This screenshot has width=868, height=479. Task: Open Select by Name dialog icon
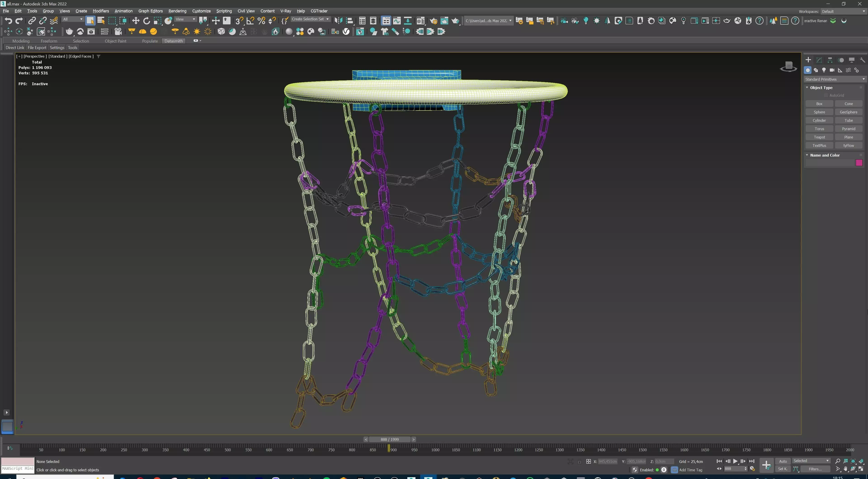pos(101,21)
